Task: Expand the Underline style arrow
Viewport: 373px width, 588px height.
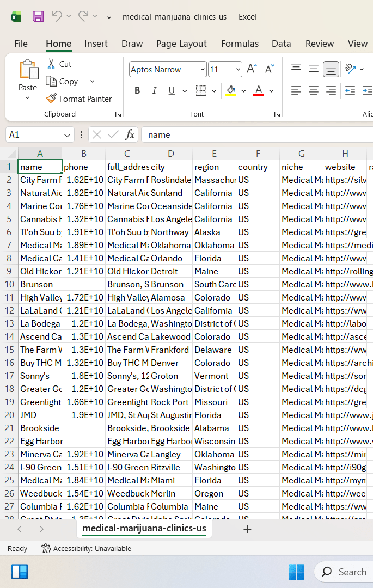Action: click(185, 91)
